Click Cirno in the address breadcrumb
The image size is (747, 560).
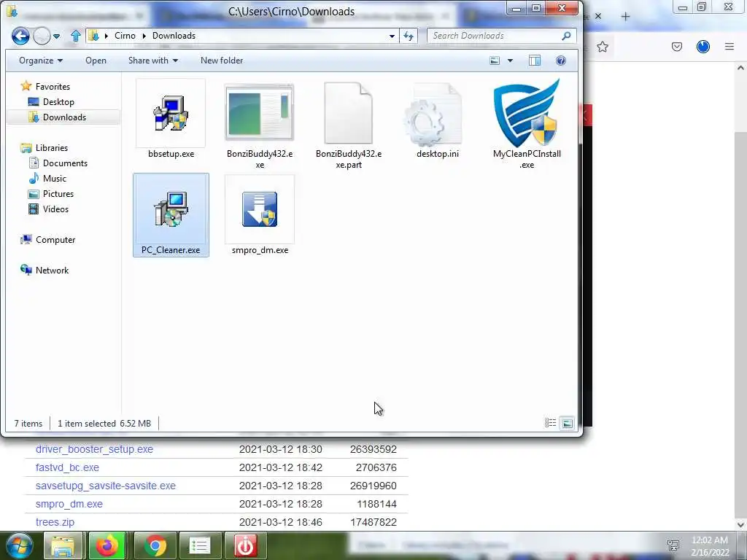click(x=125, y=36)
